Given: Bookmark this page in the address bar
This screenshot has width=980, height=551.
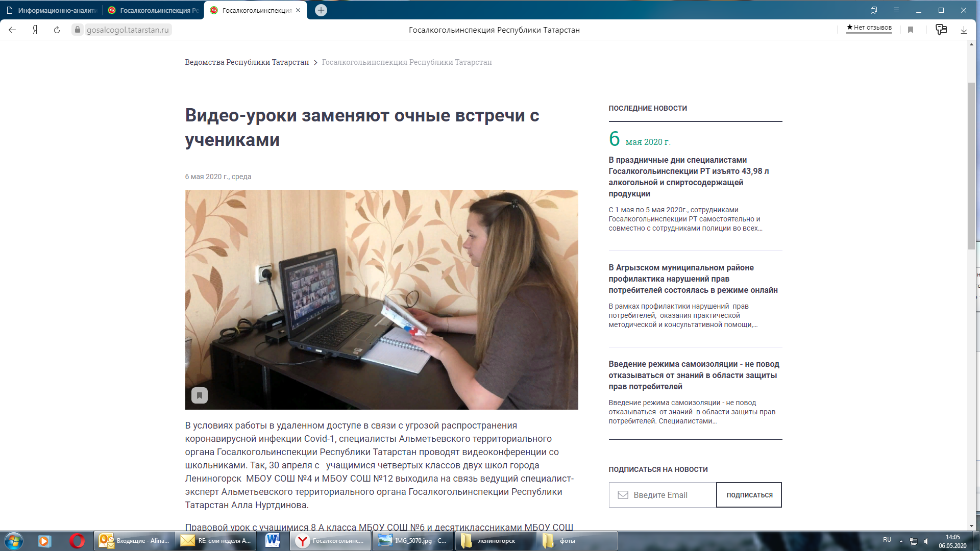Looking at the screenshot, I should pyautogui.click(x=911, y=30).
